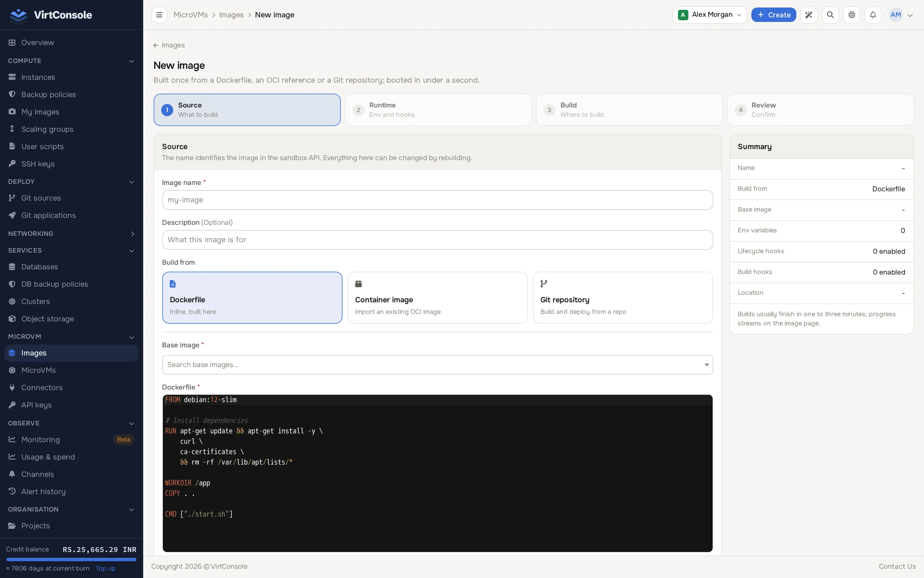Toggle the sidebar hamburger menu
Screen dimensions: 924x578
click(x=159, y=15)
